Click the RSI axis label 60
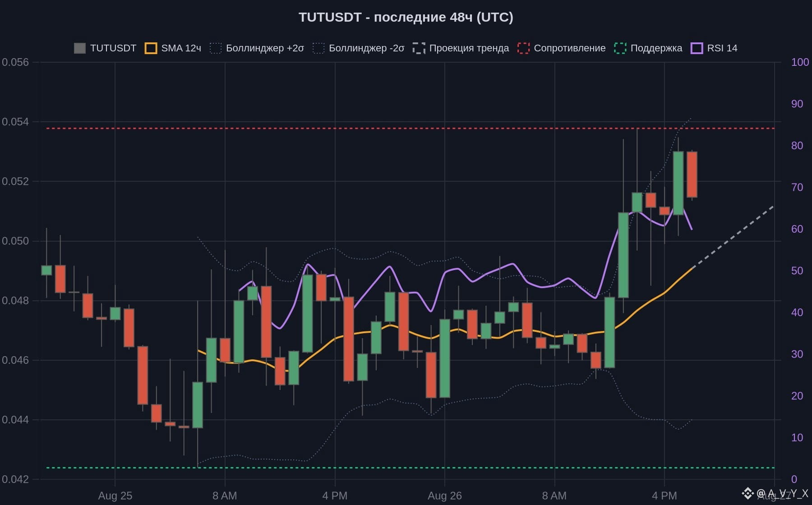 pos(797,229)
